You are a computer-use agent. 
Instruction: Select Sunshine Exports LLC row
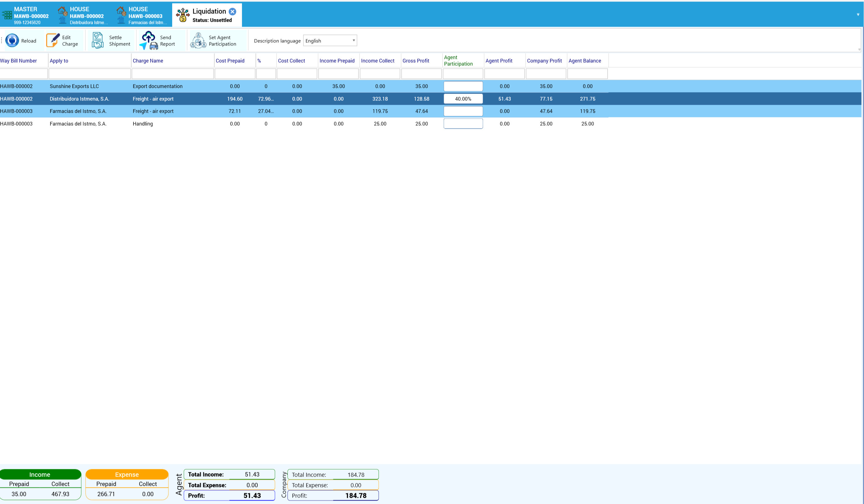coord(431,86)
